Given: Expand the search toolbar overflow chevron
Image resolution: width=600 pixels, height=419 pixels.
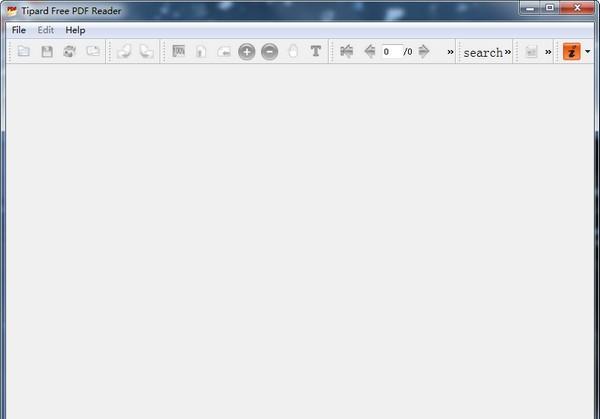Looking at the screenshot, I should [508, 52].
